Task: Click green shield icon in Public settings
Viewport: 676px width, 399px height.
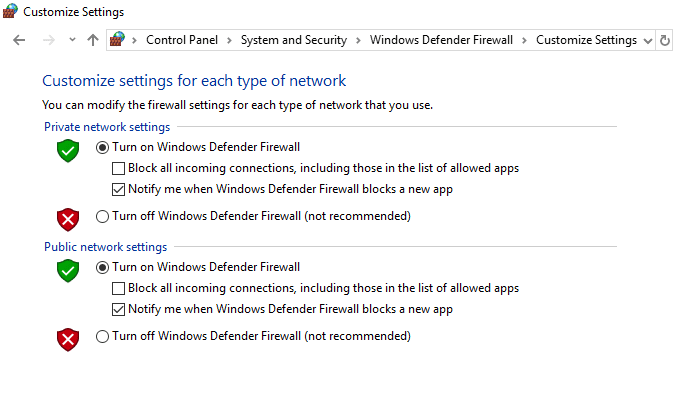Action: [x=68, y=270]
